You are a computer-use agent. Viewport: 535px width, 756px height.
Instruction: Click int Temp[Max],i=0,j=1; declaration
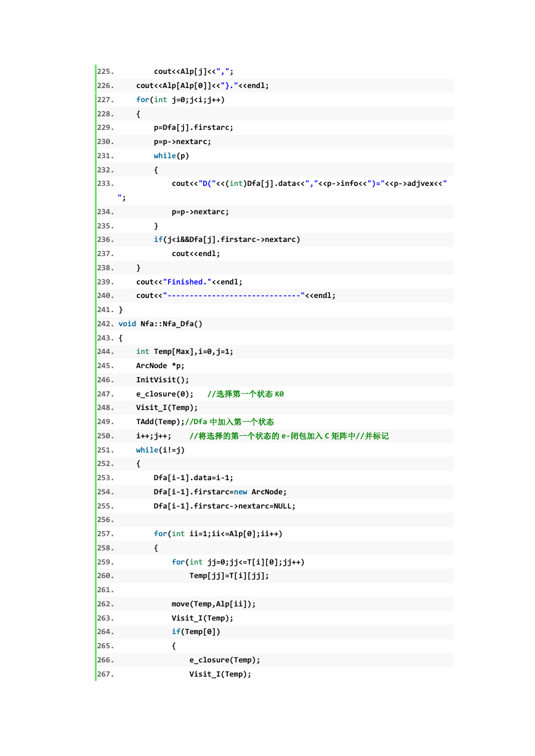click(x=185, y=352)
